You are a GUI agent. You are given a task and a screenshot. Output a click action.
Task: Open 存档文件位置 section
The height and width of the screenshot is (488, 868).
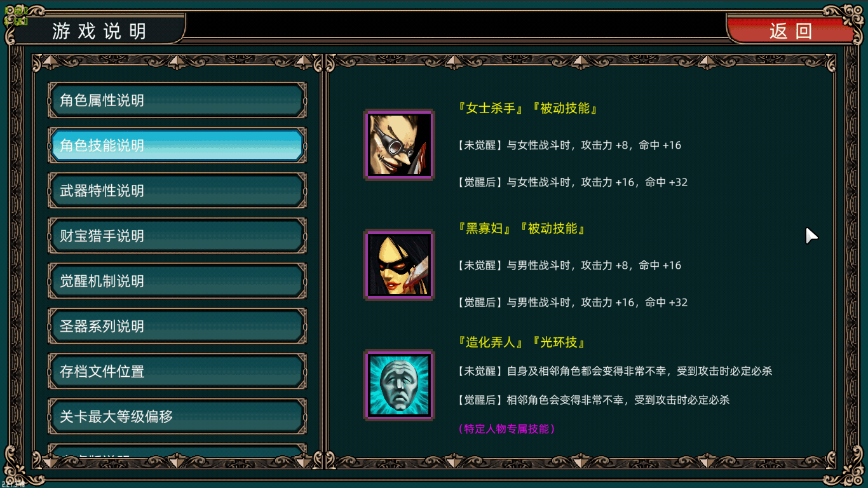[177, 371]
